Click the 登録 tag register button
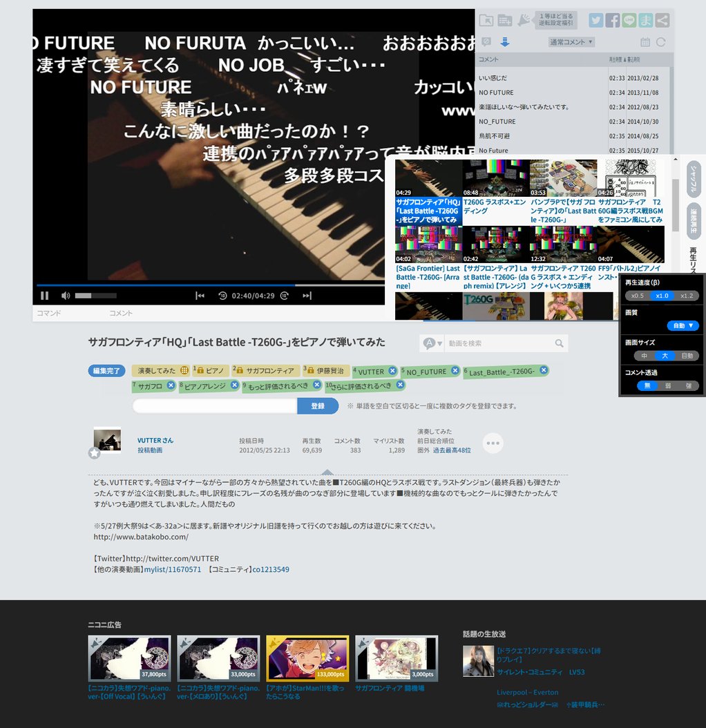706x728 pixels. point(318,405)
